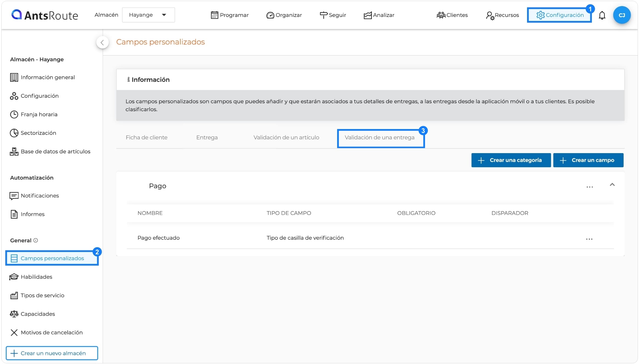
Task: Switch to Ficha de cliente tab
Action: [146, 137]
